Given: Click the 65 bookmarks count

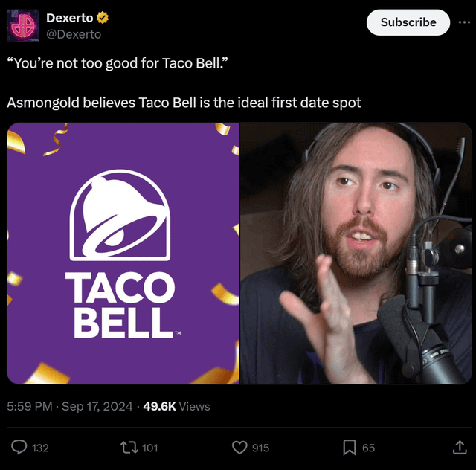Looking at the screenshot, I should pos(369,448).
